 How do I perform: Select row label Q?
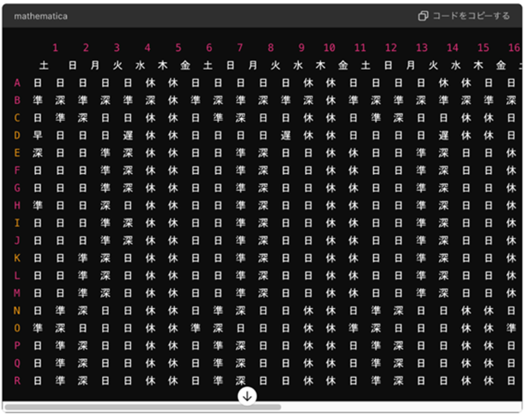pos(17,363)
